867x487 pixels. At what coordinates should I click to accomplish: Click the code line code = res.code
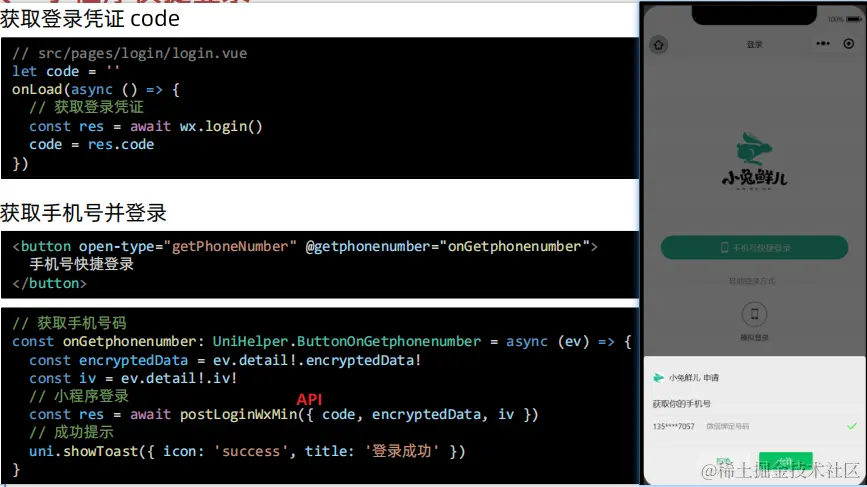click(92, 144)
